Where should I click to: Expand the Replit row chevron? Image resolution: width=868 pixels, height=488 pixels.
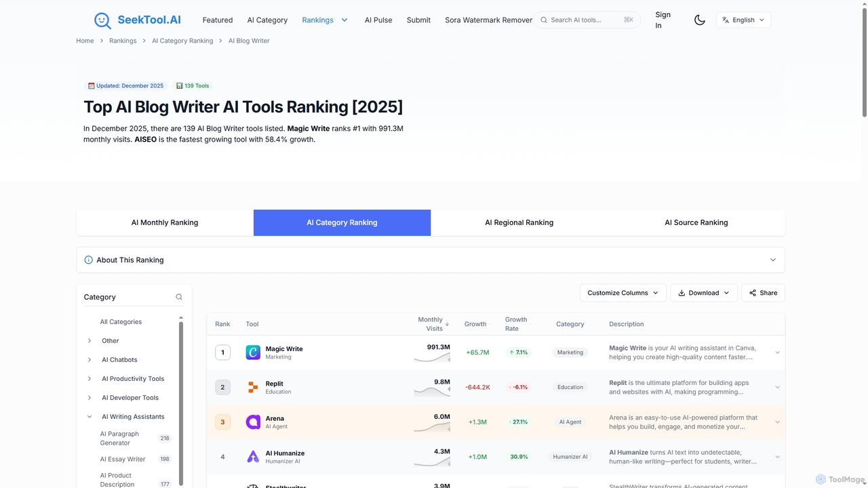777,387
